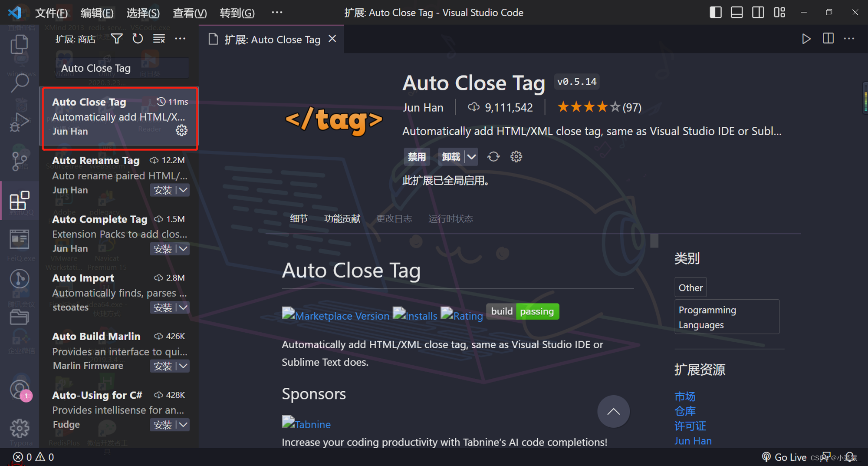Open manage gear in extension details header

(x=516, y=157)
